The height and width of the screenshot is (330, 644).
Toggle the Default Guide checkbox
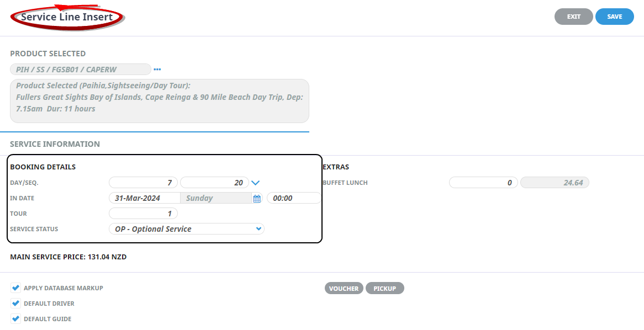pos(15,319)
